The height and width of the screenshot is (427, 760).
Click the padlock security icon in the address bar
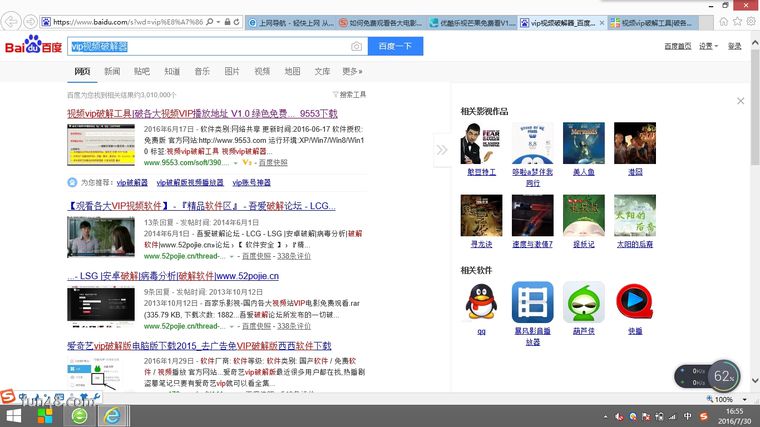227,22
